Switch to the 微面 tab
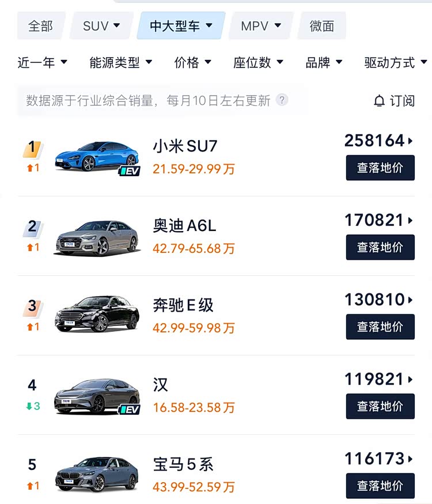Screen dimensions: 432x504 (x=321, y=26)
